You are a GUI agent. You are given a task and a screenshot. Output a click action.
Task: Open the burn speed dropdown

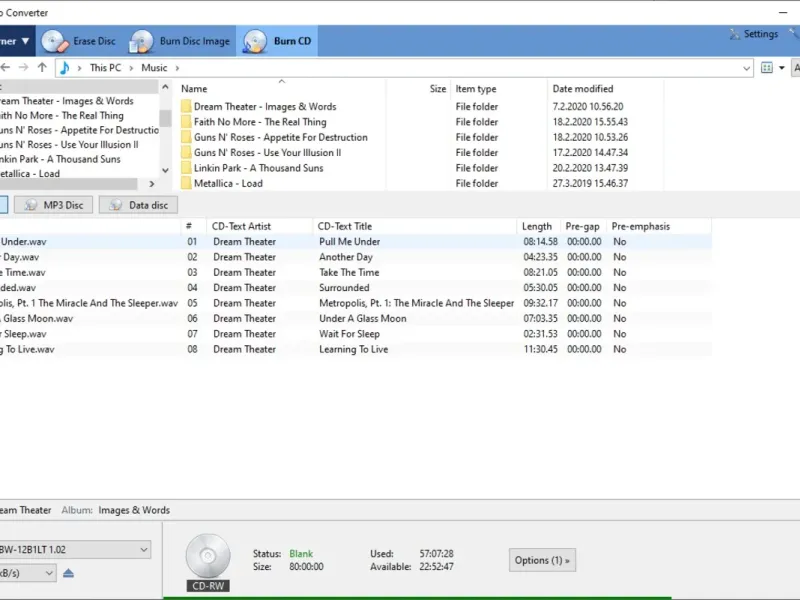(28, 573)
